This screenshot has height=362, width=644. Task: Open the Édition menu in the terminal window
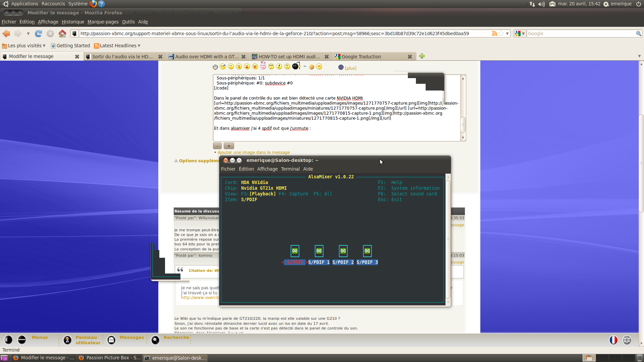click(246, 169)
